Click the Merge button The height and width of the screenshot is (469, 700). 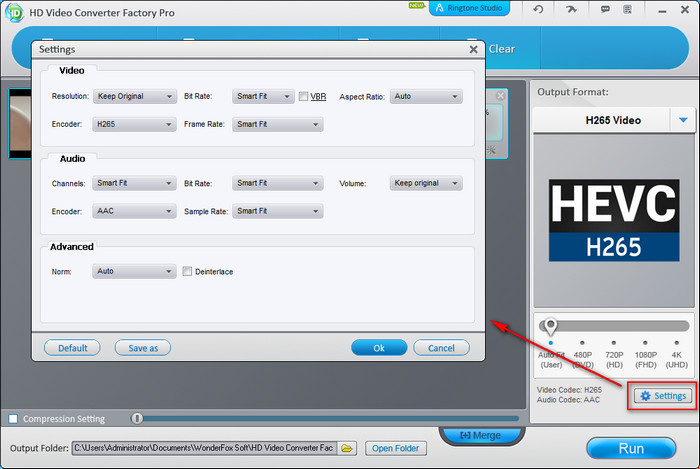point(481,435)
